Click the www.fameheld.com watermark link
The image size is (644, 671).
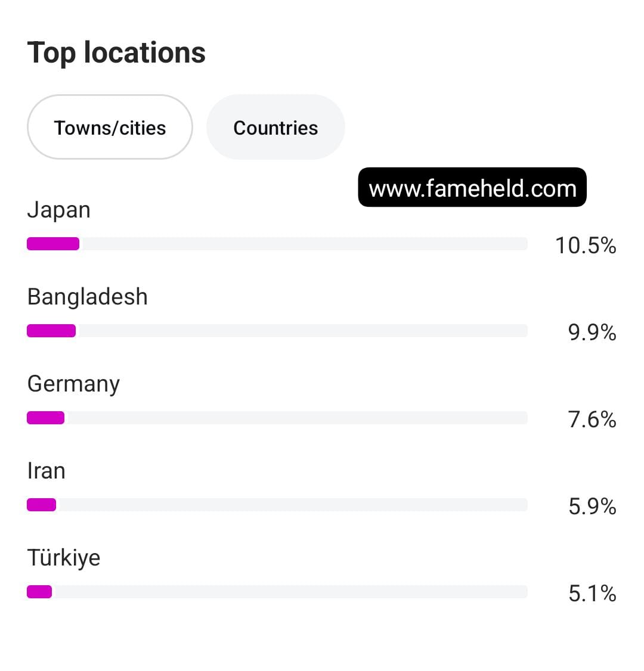(472, 188)
